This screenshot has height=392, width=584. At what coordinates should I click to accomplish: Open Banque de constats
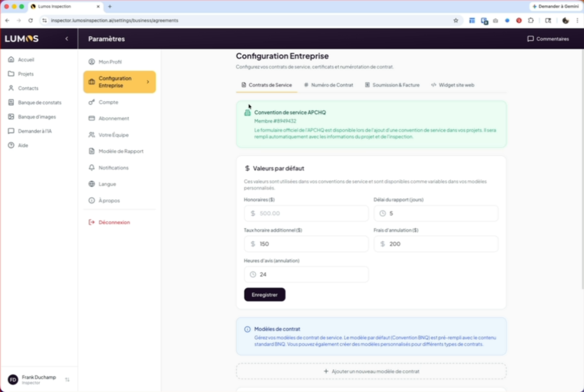pos(39,102)
